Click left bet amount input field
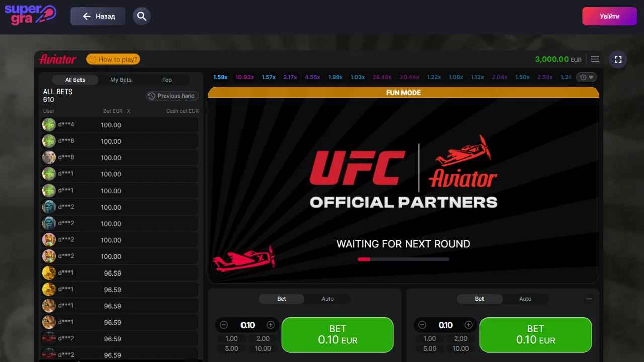The height and width of the screenshot is (362, 644). coord(248,325)
